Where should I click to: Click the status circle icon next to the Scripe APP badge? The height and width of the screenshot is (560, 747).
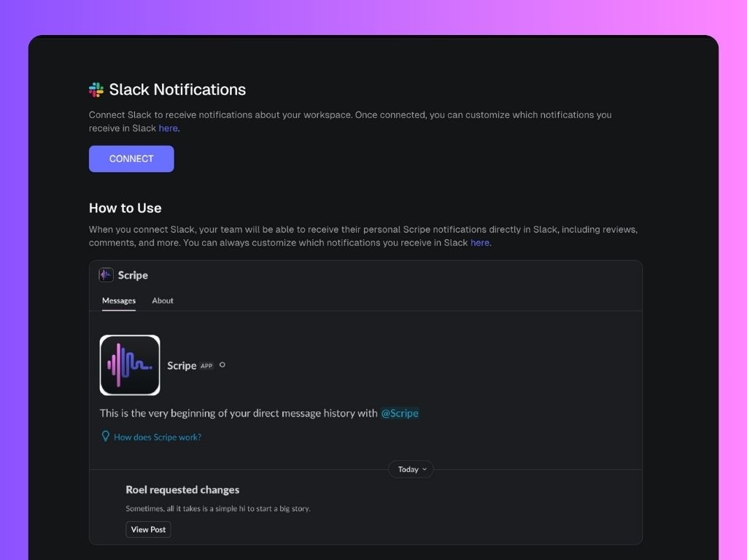click(222, 365)
